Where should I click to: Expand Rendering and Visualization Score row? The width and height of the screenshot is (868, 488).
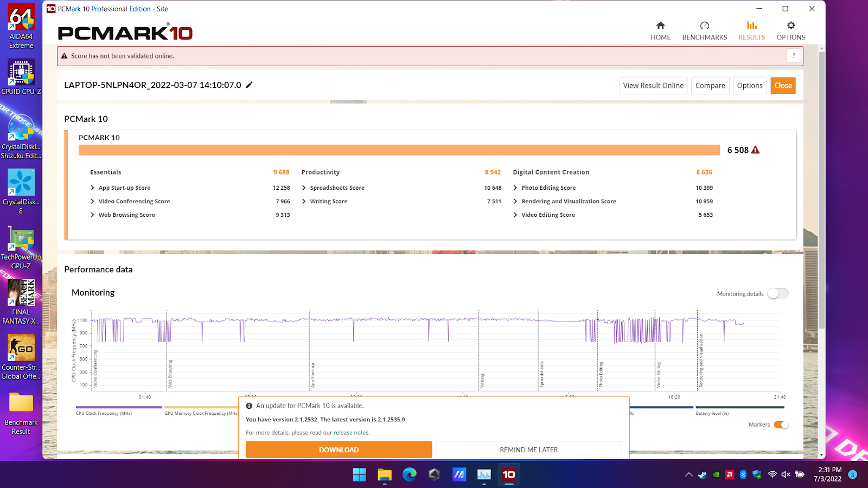[515, 201]
